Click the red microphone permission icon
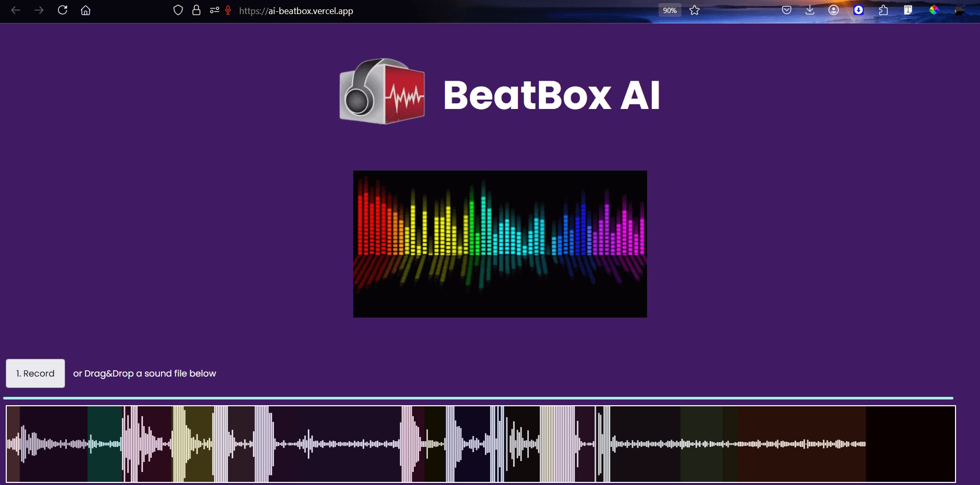980x485 pixels. click(227, 10)
